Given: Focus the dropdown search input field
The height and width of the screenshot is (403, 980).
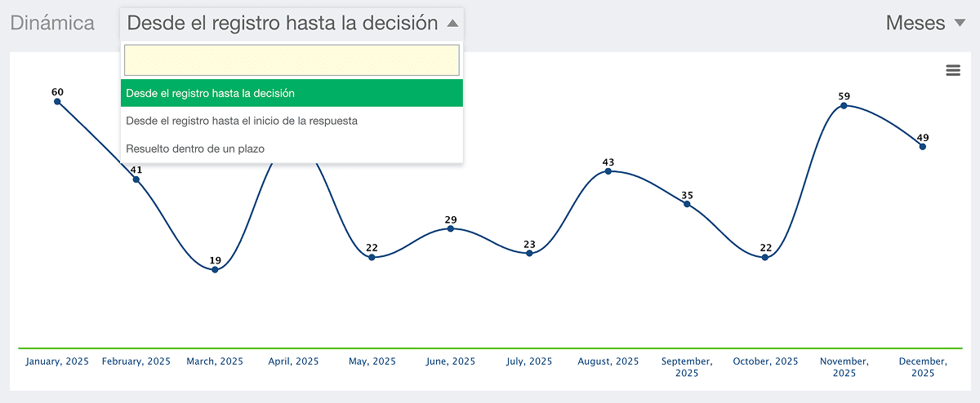Looking at the screenshot, I should [292, 60].
